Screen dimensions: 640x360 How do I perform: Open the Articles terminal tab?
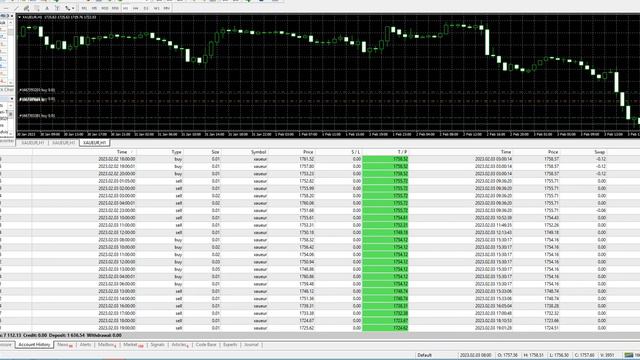click(x=180, y=345)
